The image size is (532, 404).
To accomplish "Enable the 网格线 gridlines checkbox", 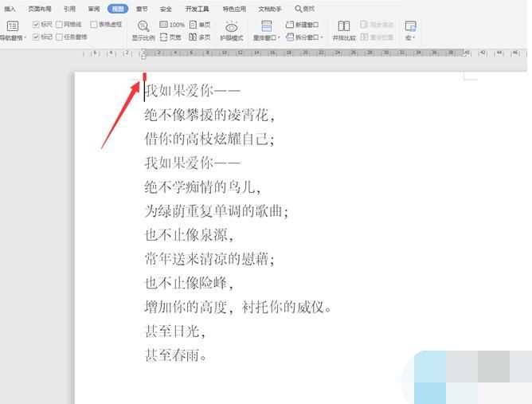I will [x=60, y=25].
